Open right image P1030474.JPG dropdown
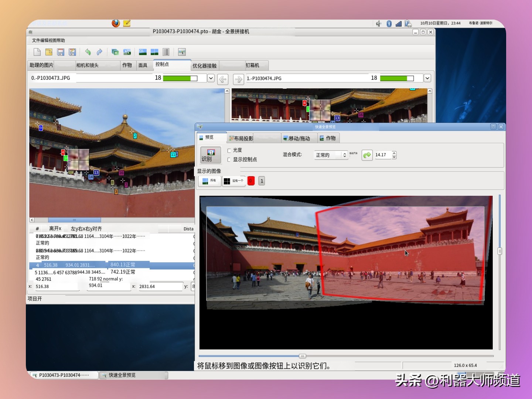532x399 pixels. click(x=427, y=78)
